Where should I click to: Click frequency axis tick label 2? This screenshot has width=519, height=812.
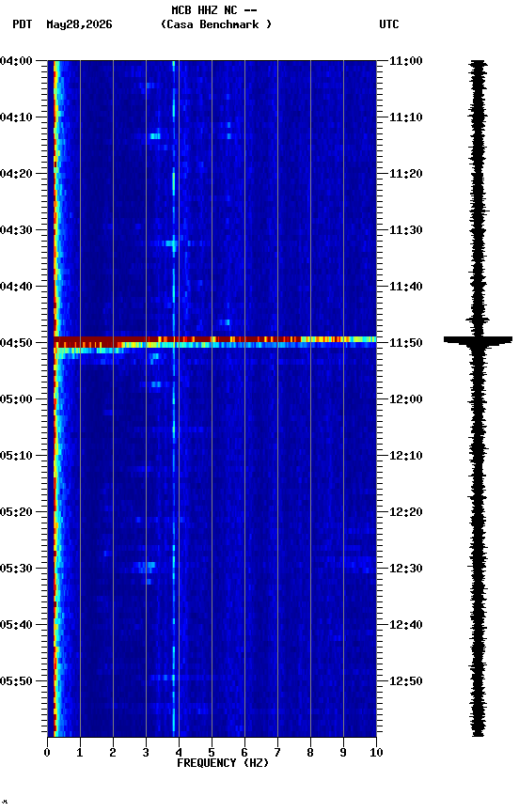coord(113,753)
